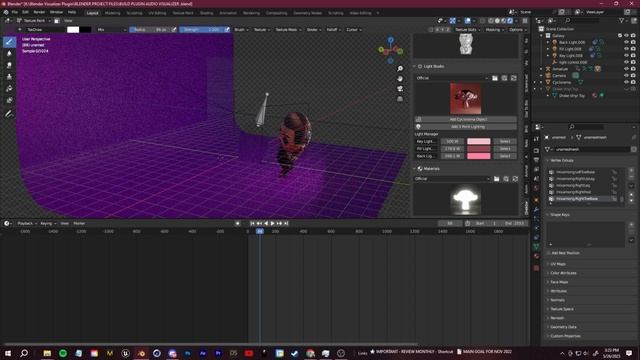Open the Stroke dropdown in header
Viewport: 640px width, 360px height.
(313, 29)
